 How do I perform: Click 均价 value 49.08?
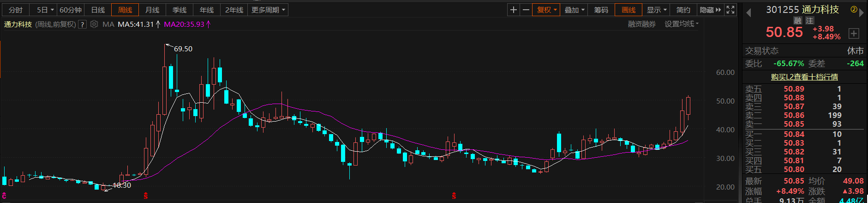point(853,181)
